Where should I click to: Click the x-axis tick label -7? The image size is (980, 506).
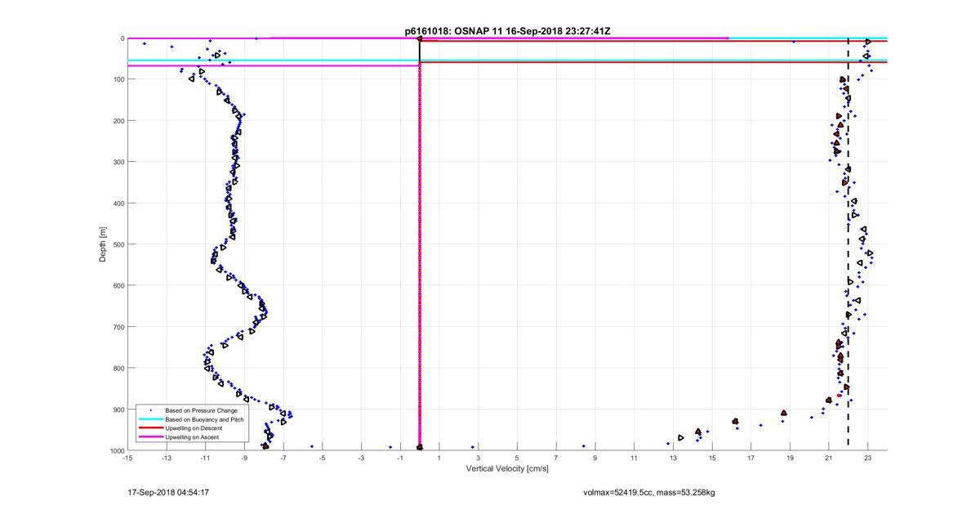point(283,459)
